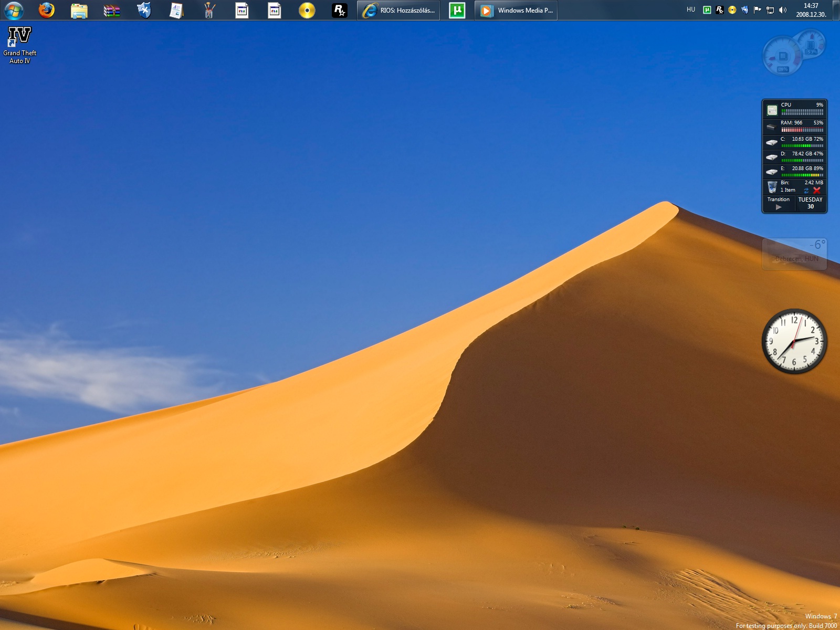This screenshot has height=630, width=840.
Task: Click the blue shield taskbar icon
Action: (x=144, y=10)
